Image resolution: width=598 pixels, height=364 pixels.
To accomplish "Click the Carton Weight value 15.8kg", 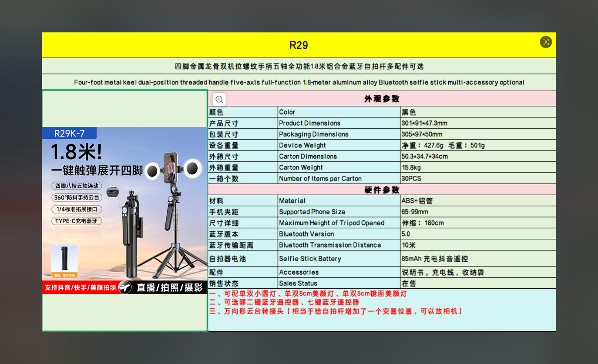I will [411, 168].
